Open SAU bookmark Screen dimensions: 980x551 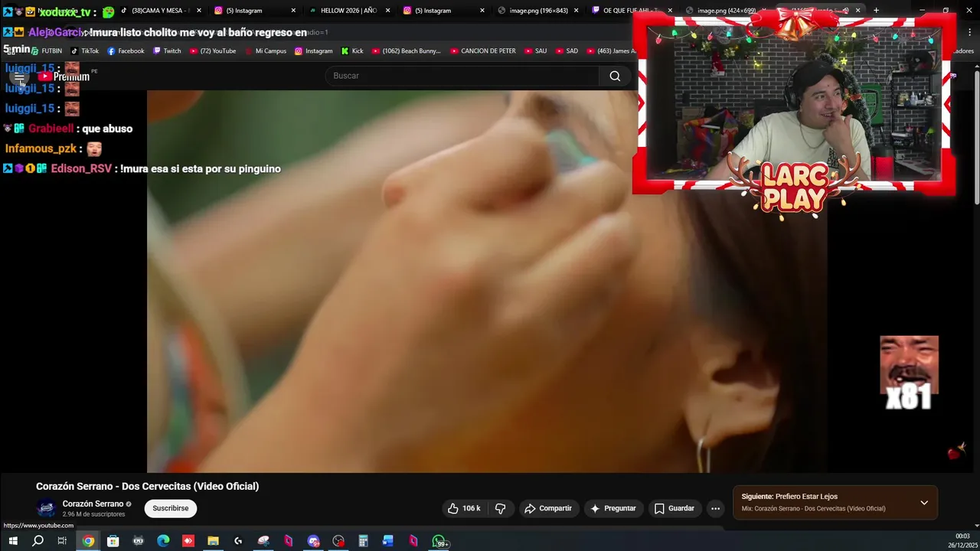click(x=536, y=51)
